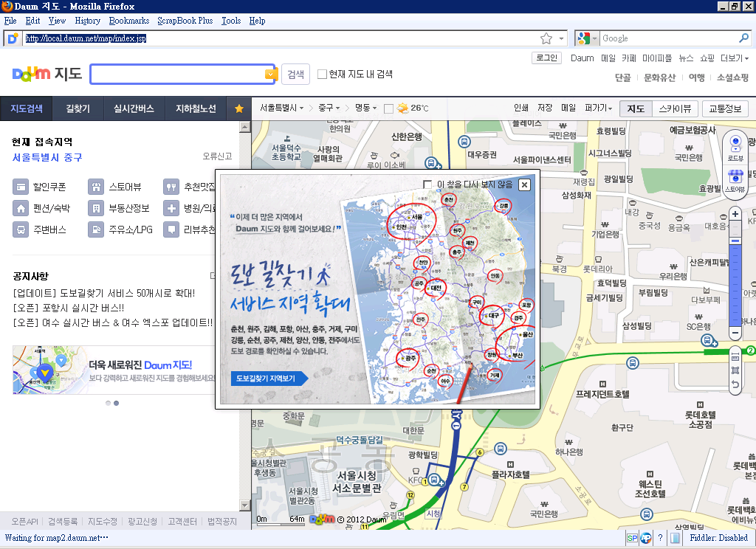The height and width of the screenshot is (549, 756).
Task: Click the 로그인 login button
Action: (x=547, y=58)
